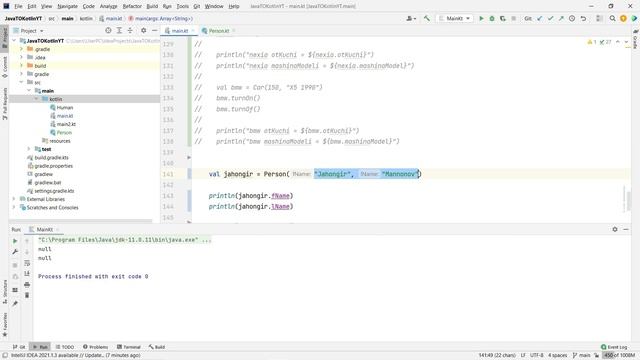Open the Terminal tool window

[x=129, y=347]
